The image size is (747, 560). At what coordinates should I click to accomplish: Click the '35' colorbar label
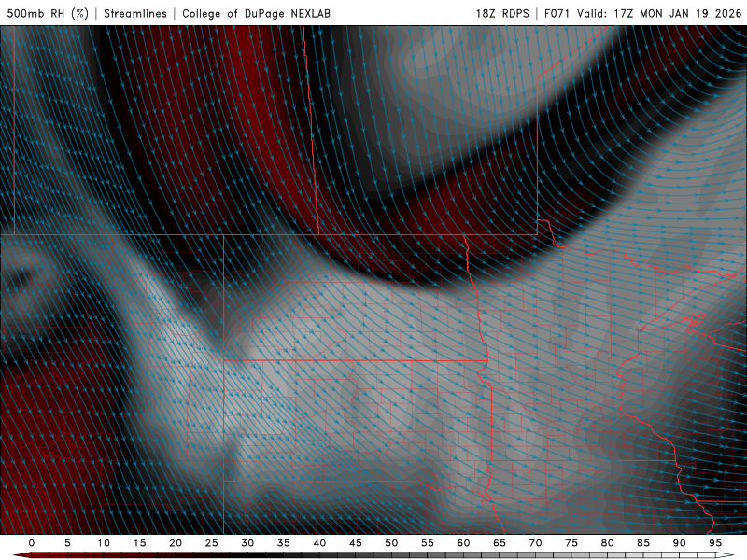(x=284, y=543)
